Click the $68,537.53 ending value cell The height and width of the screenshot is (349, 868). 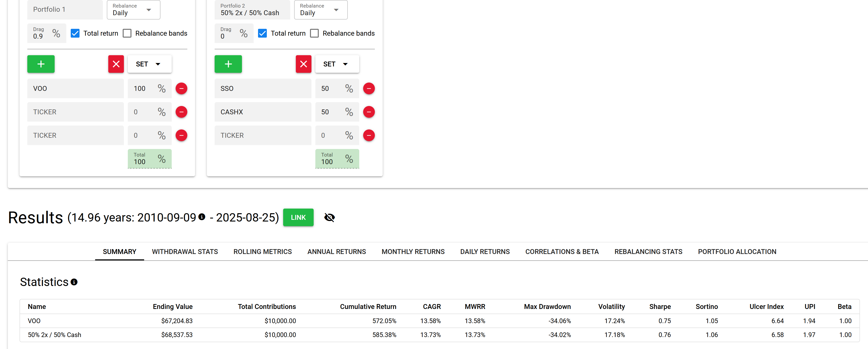(x=177, y=335)
